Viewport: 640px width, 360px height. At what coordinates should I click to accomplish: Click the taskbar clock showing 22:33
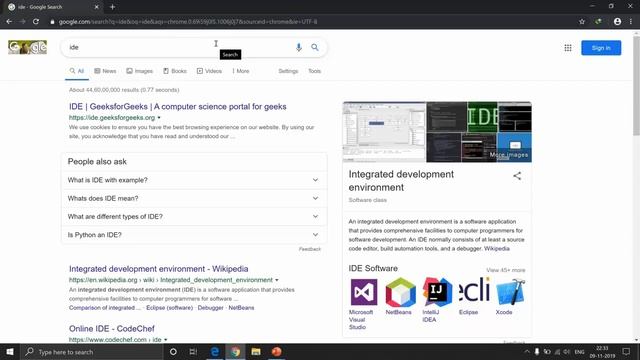pyautogui.click(x=602, y=352)
